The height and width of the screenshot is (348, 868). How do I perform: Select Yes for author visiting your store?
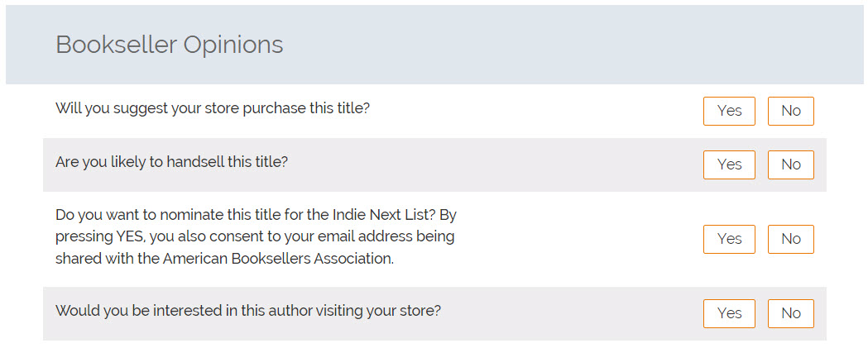[x=729, y=313]
